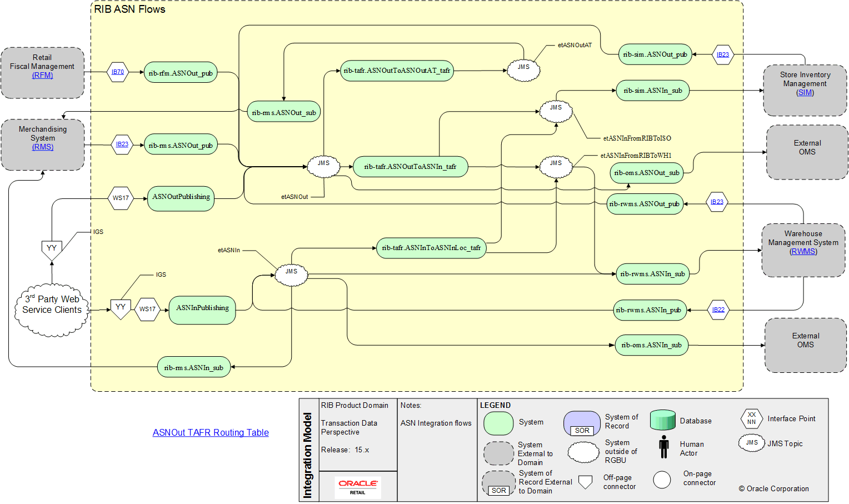The width and height of the screenshot is (849, 504).
Task: Follow the RFM link in Retail Fiscal Management
Action: coord(42,75)
